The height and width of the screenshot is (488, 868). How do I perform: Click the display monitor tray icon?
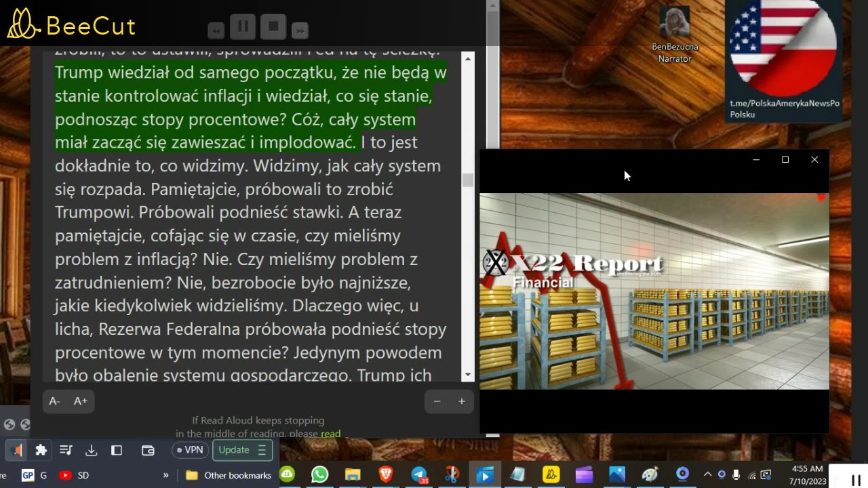pos(766,474)
